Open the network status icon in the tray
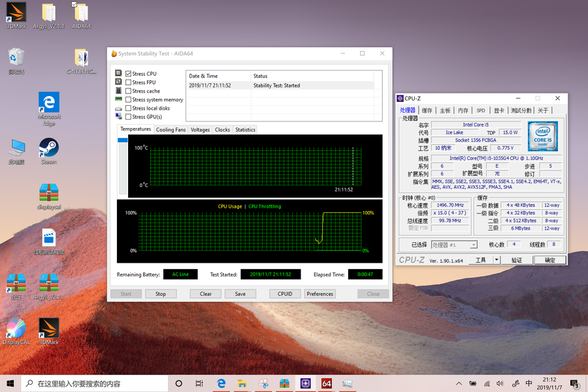 487,384
